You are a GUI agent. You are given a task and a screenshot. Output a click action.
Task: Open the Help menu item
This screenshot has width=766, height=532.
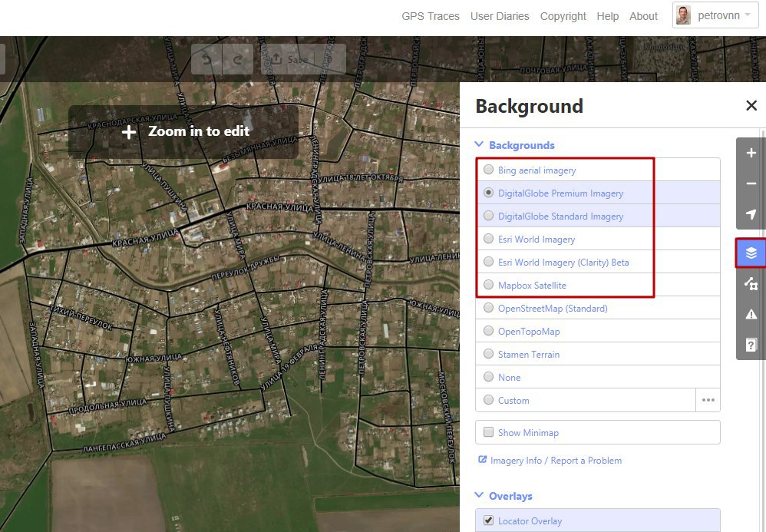pyautogui.click(x=608, y=16)
